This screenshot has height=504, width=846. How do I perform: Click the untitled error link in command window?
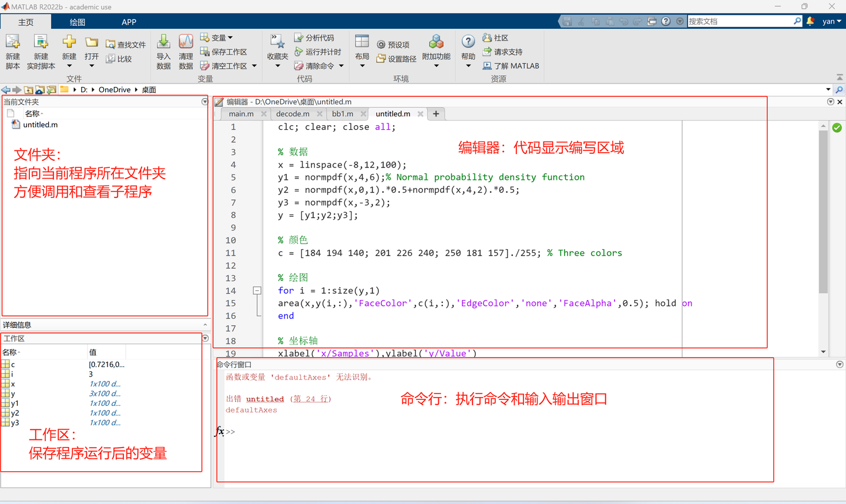tap(265, 399)
